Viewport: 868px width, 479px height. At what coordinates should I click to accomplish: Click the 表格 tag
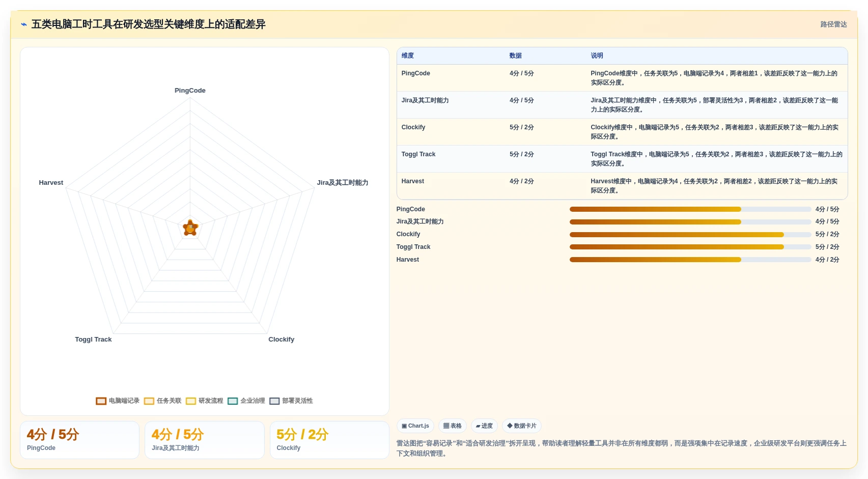(x=452, y=426)
